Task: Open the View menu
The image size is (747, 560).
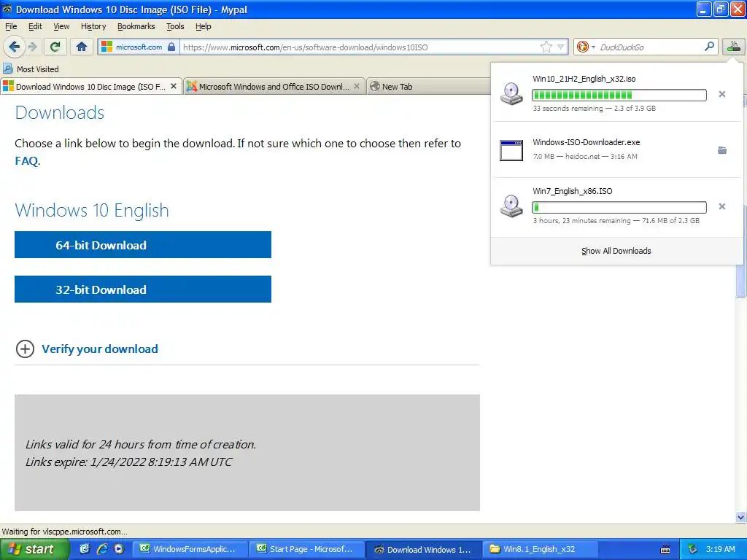Action: click(61, 26)
